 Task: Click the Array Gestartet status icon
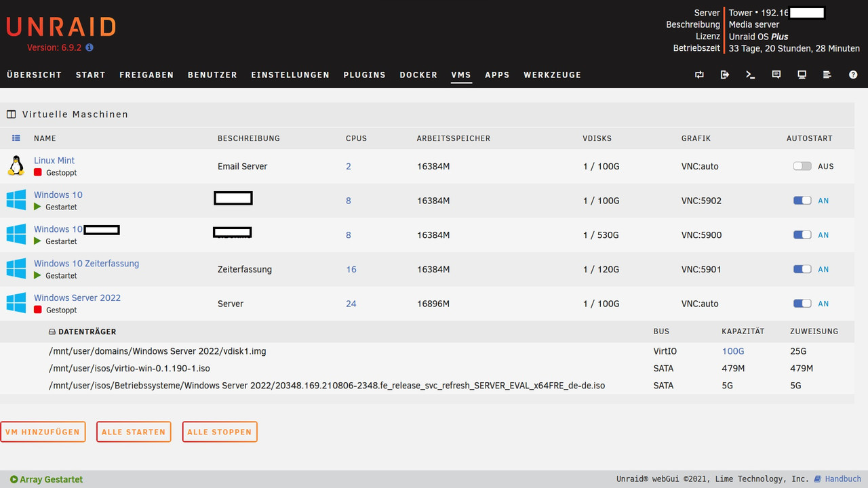click(14, 479)
